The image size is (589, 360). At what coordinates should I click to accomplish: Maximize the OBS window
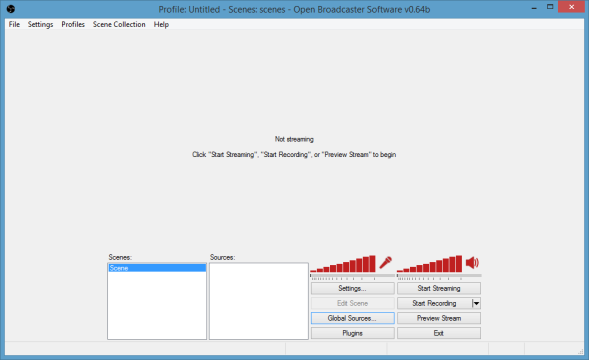[550, 7]
